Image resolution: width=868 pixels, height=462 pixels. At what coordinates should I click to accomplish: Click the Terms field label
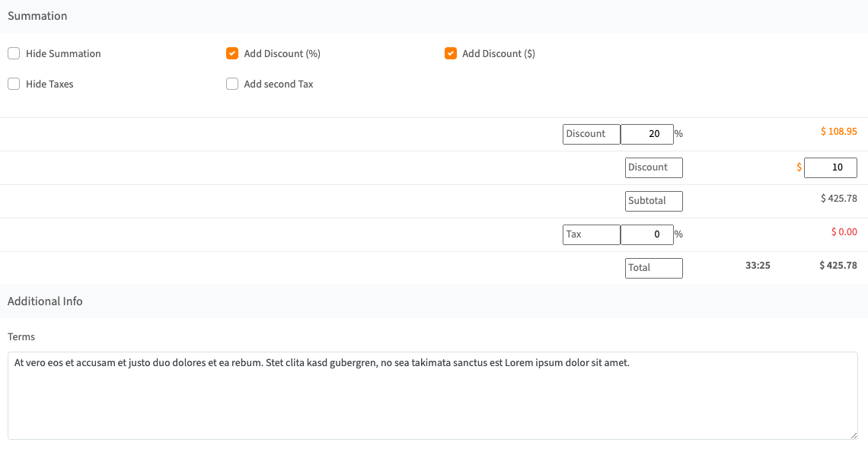coord(21,337)
